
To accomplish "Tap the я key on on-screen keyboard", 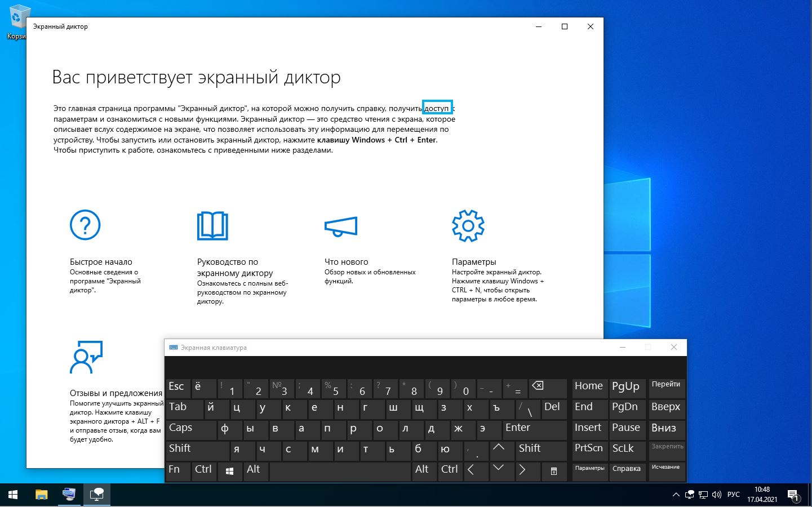I will 243,450.
